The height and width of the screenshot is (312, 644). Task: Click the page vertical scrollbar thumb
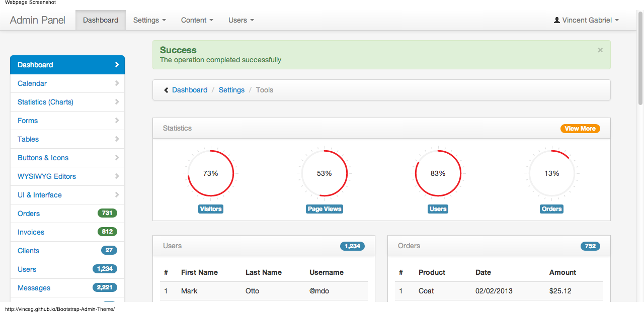point(640,58)
